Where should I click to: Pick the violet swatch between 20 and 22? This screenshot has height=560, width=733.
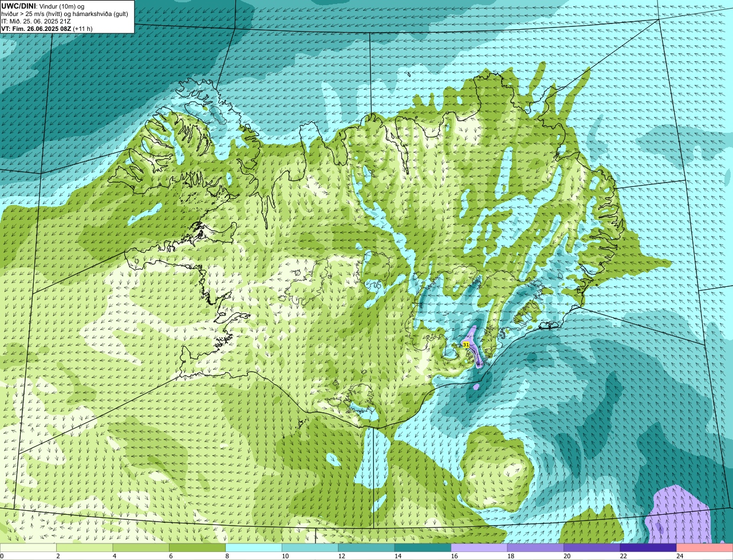(x=592, y=547)
